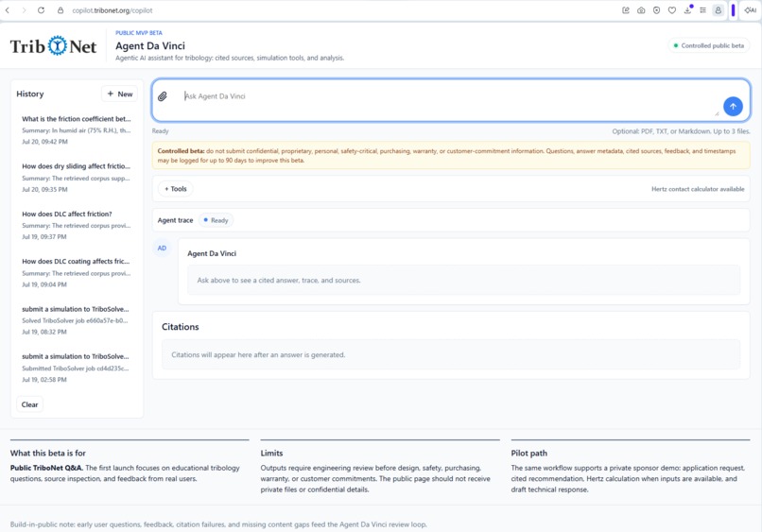762x532 pixels.
Task: Click the address bar URL
Action: tap(113, 10)
